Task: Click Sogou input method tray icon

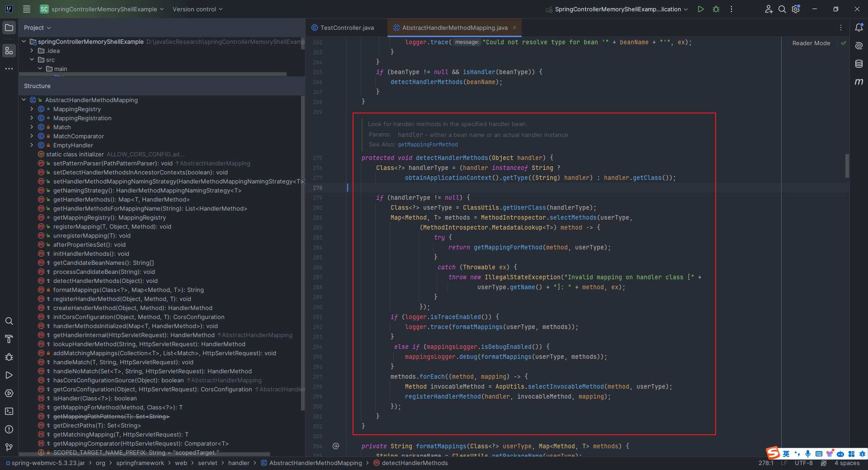Action: [773, 452]
